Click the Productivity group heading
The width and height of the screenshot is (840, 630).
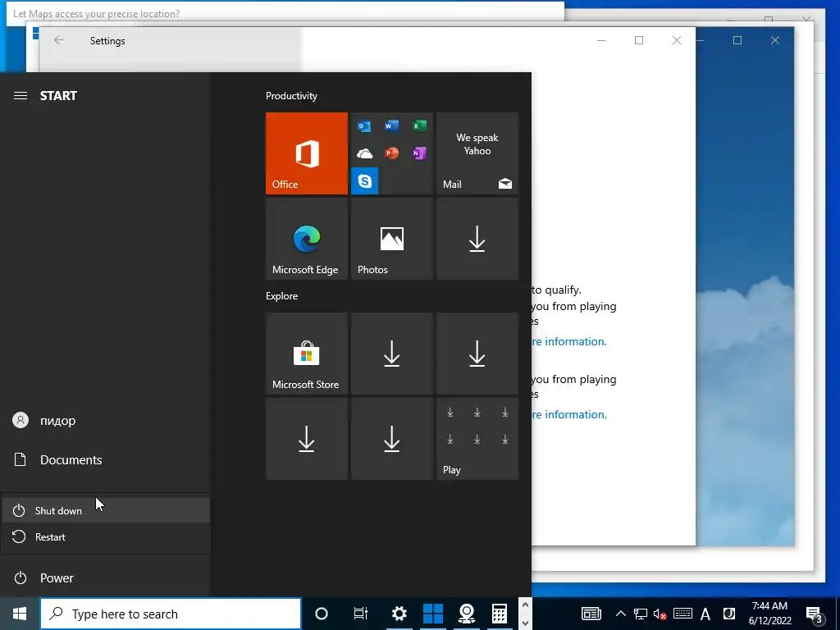coord(291,96)
